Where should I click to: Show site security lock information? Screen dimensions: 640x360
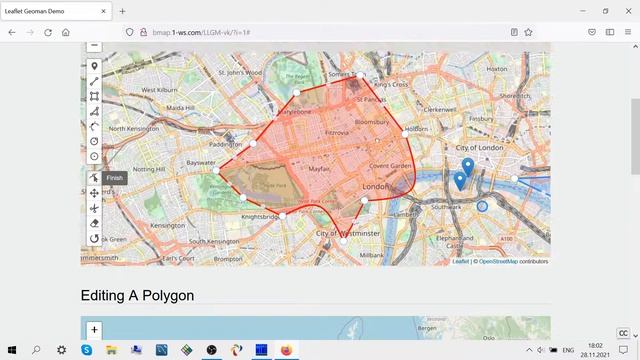pyautogui.click(x=143, y=32)
